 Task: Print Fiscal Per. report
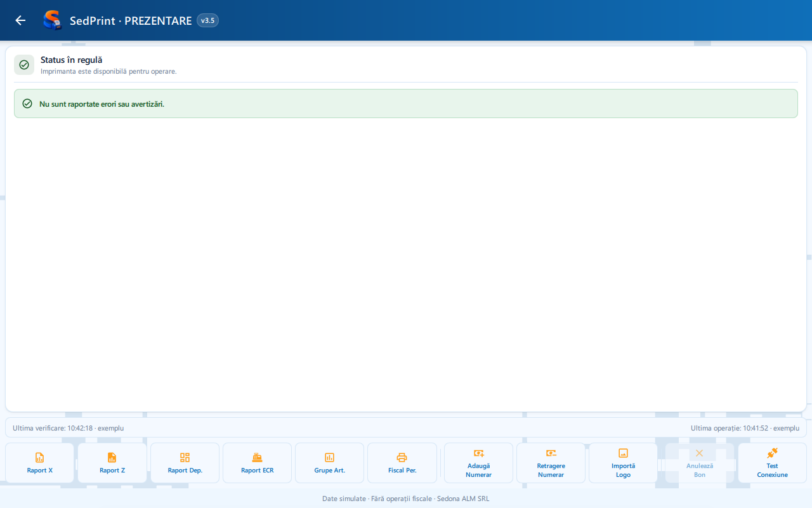tap(402, 463)
